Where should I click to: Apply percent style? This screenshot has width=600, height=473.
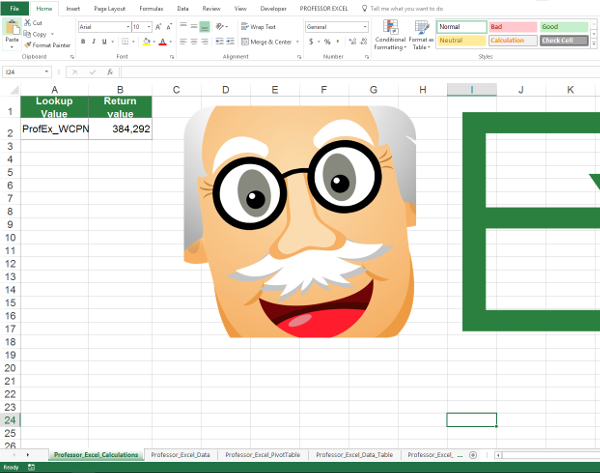(327, 41)
